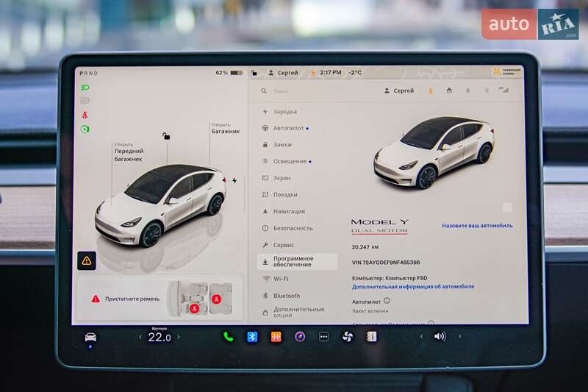Mute via the speaker volume icon
Viewport: 588px width, 392px height.
click(440, 336)
